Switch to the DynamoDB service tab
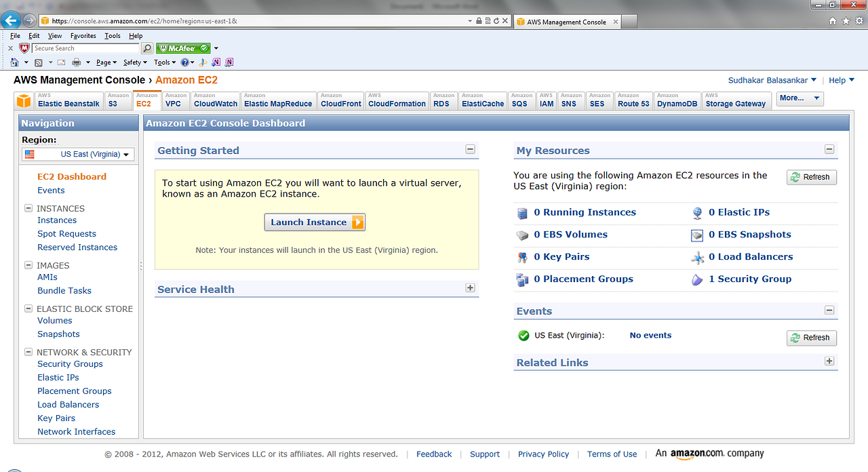This screenshot has height=472, width=868. coord(677,100)
